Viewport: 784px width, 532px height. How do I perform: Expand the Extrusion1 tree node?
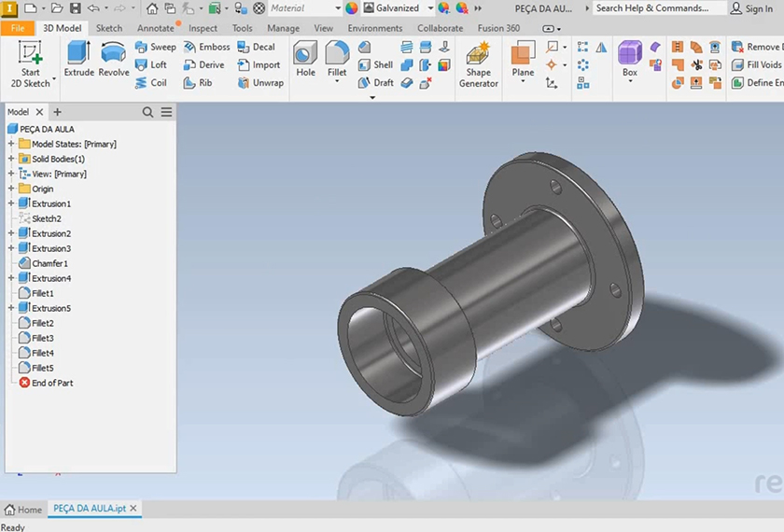click(11, 203)
